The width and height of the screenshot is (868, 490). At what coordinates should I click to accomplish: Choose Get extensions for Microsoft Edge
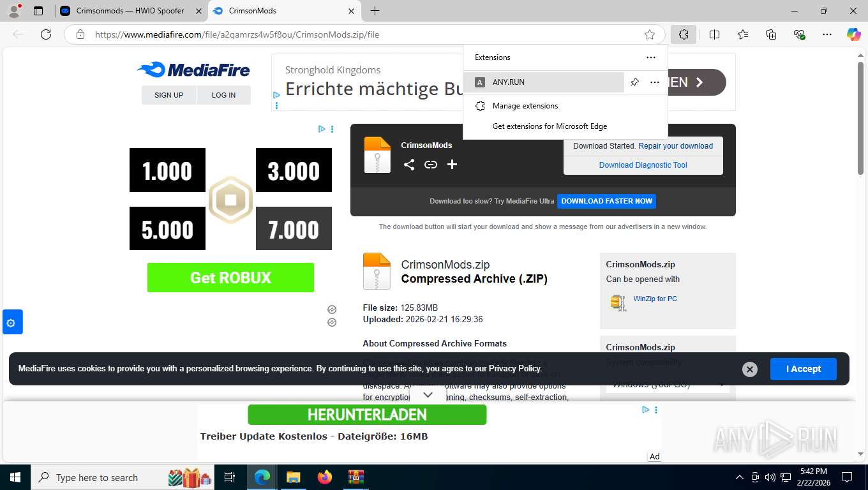[550, 126]
